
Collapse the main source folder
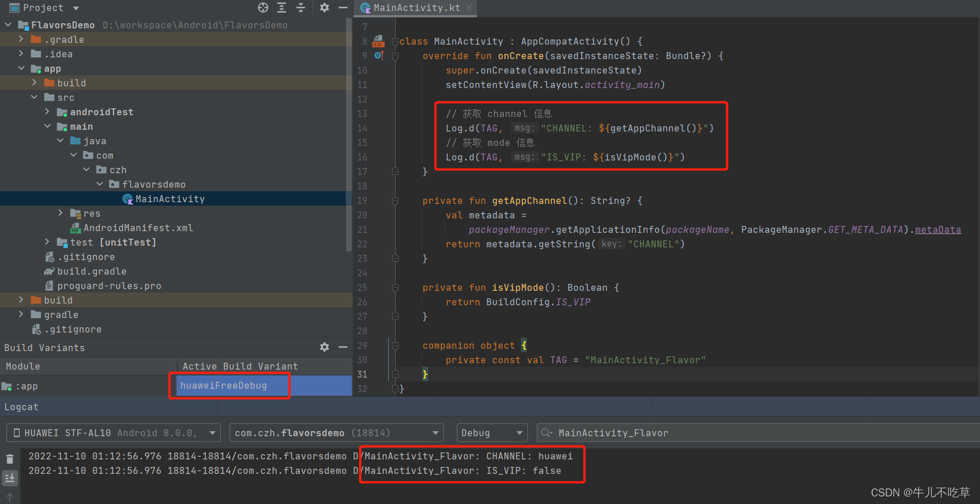[48, 126]
